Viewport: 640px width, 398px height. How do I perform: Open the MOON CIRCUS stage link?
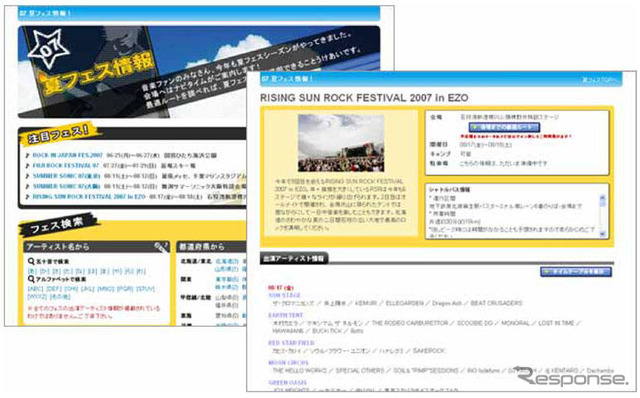[289, 363]
